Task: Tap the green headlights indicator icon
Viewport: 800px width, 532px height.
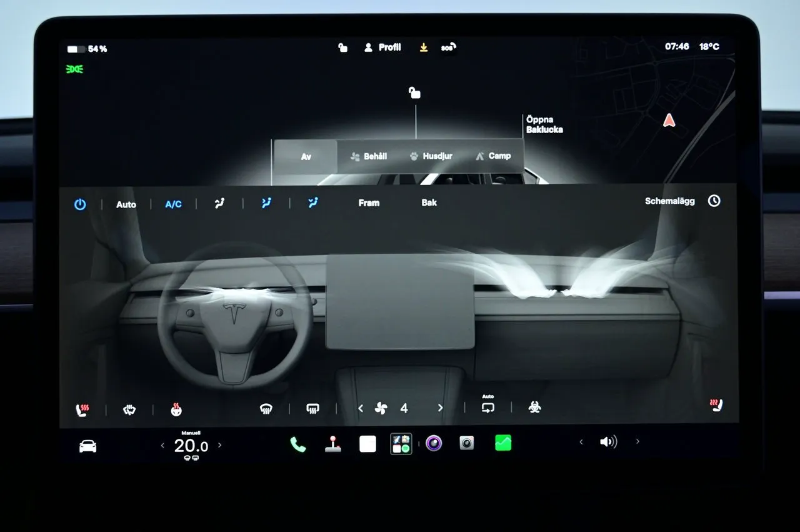Action: (x=75, y=69)
